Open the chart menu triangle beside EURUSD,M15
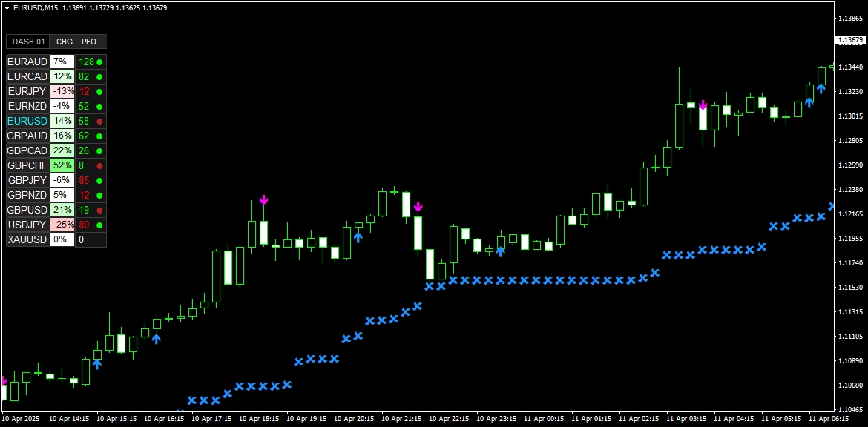The height and width of the screenshot is (427, 868). (x=7, y=7)
